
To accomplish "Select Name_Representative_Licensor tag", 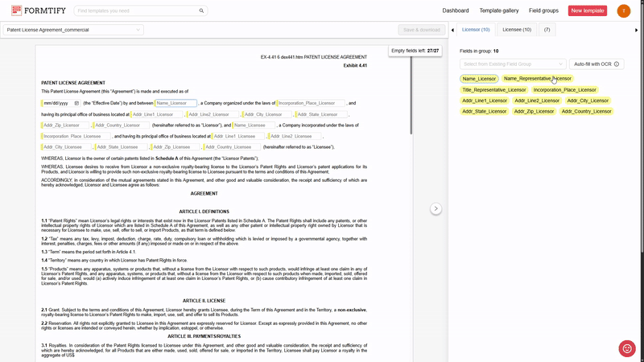I will pos(537,78).
